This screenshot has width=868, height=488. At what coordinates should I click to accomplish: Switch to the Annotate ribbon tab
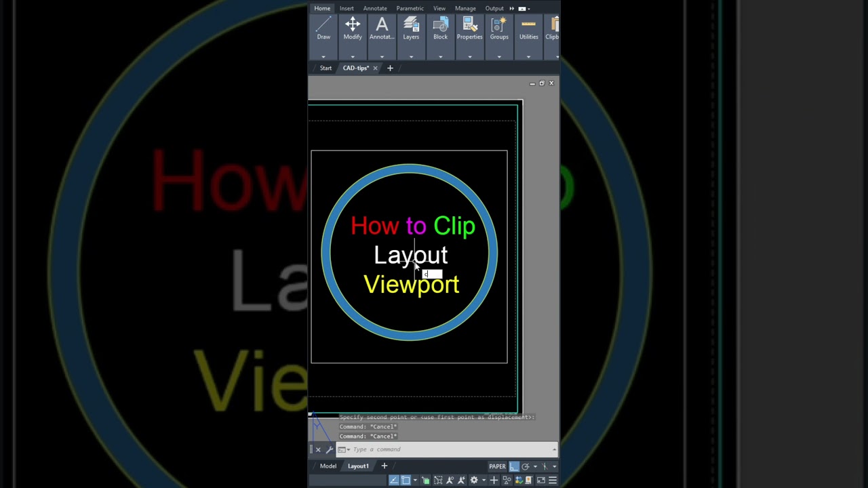coord(375,8)
